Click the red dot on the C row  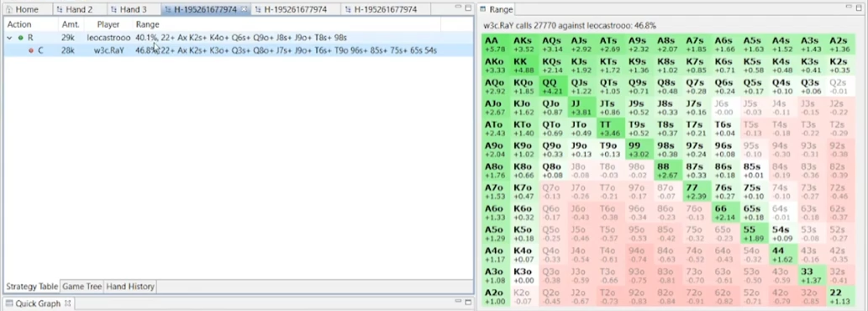(x=31, y=50)
